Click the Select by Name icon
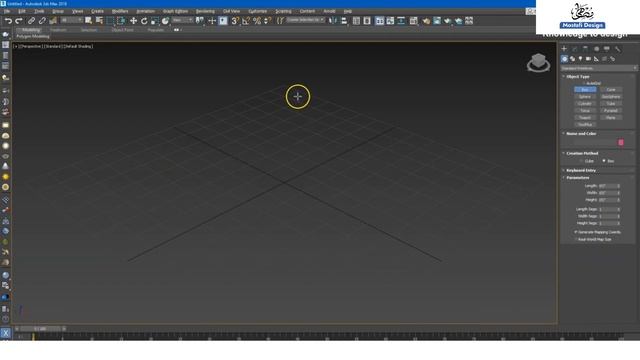Screen dimensions: 640x360 [x=99, y=20]
